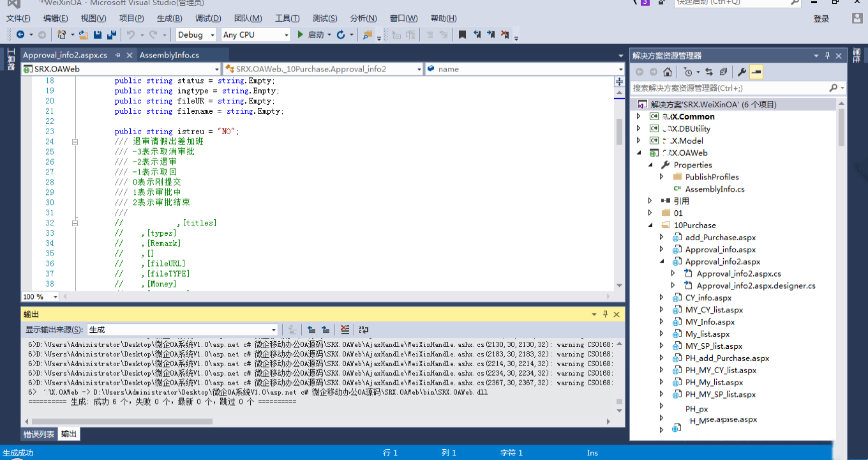Expand the SRX.DBUtility project node
This screenshot has height=460, width=868.
pos(638,128)
